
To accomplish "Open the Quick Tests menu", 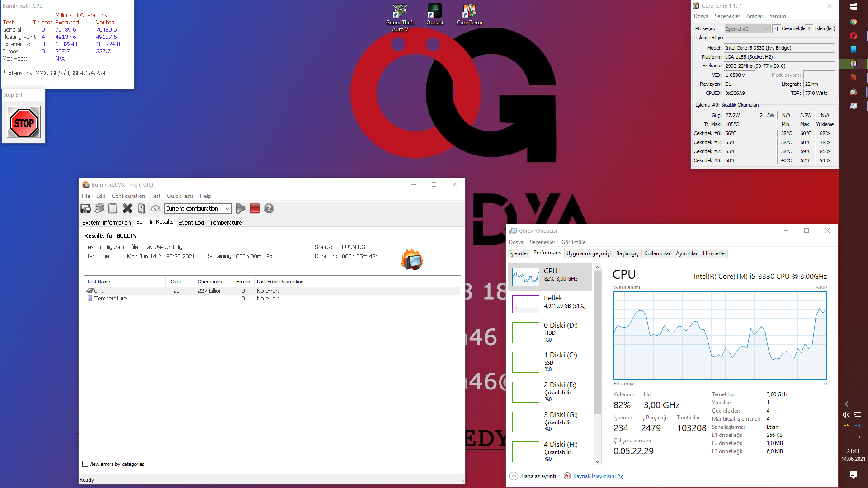I will tap(180, 196).
